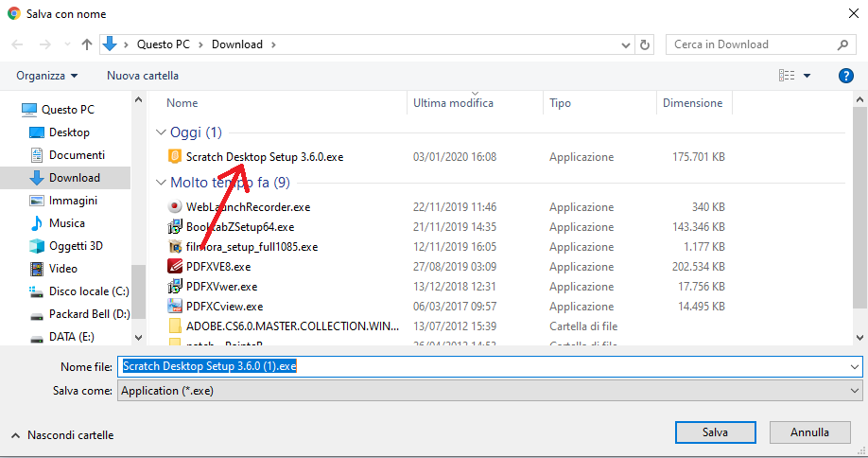Screen dimensions: 868x458
Task: Click file list scroll down arrow
Action: (x=859, y=337)
